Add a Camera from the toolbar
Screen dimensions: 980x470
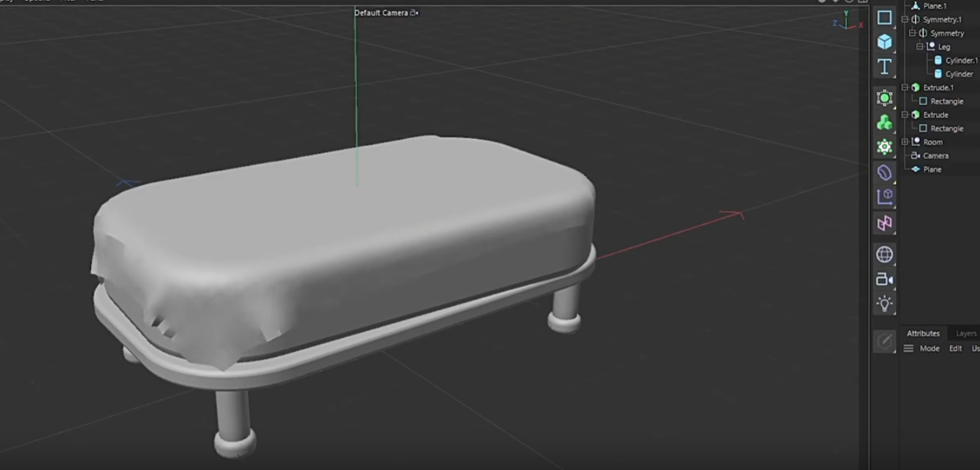(884, 279)
